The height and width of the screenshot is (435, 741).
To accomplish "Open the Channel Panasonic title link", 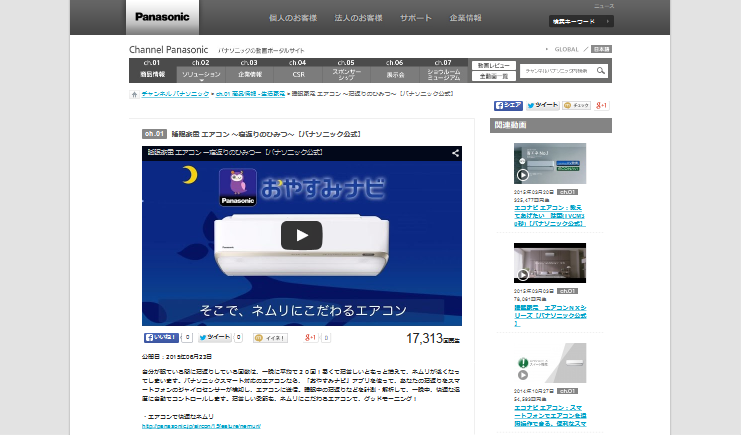I will pos(168,50).
